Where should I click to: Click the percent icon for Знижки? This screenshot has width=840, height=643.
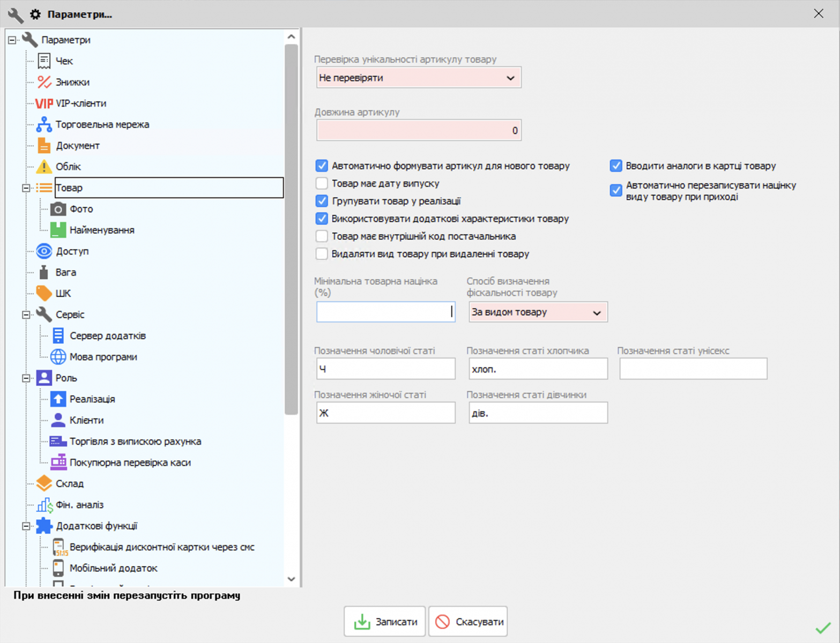[x=44, y=82]
